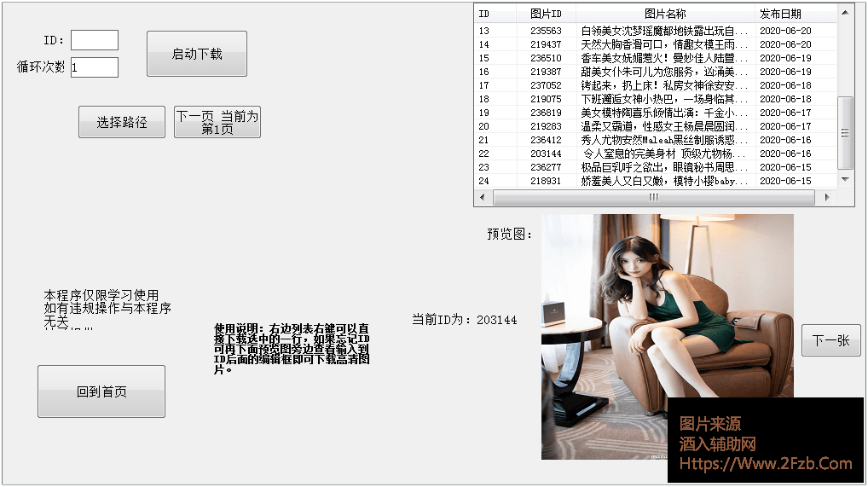Select row with image ID 237052

coord(656,85)
